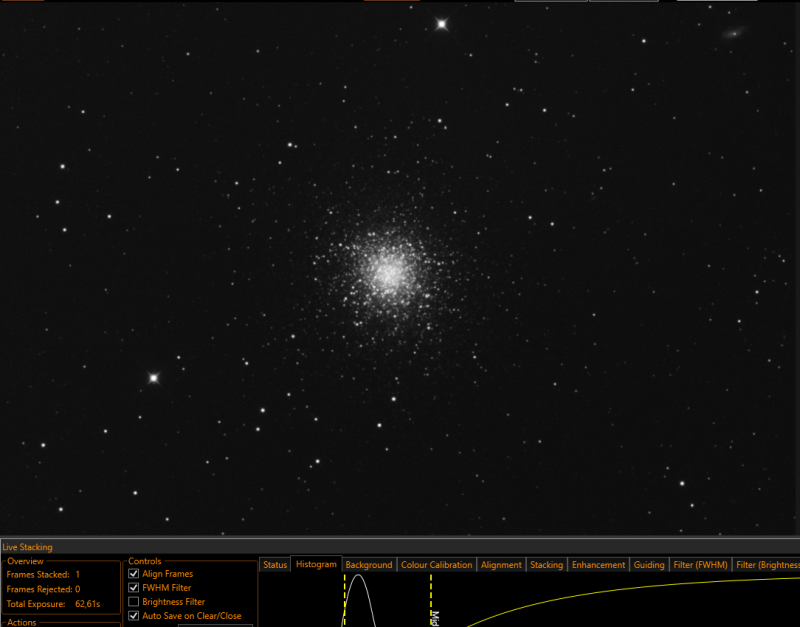800x627 pixels.
Task: Go to the Enhancement tab
Action: [598, 565]
